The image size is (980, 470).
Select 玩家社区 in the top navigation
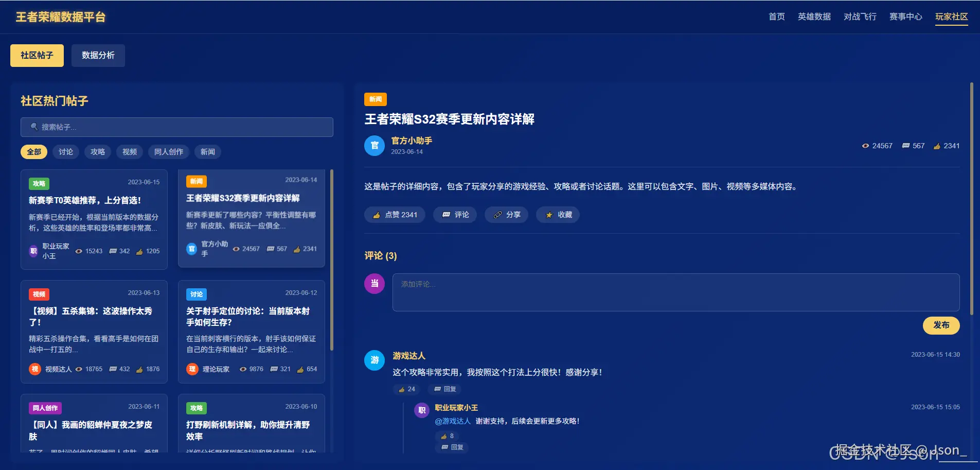click(951, 17)
